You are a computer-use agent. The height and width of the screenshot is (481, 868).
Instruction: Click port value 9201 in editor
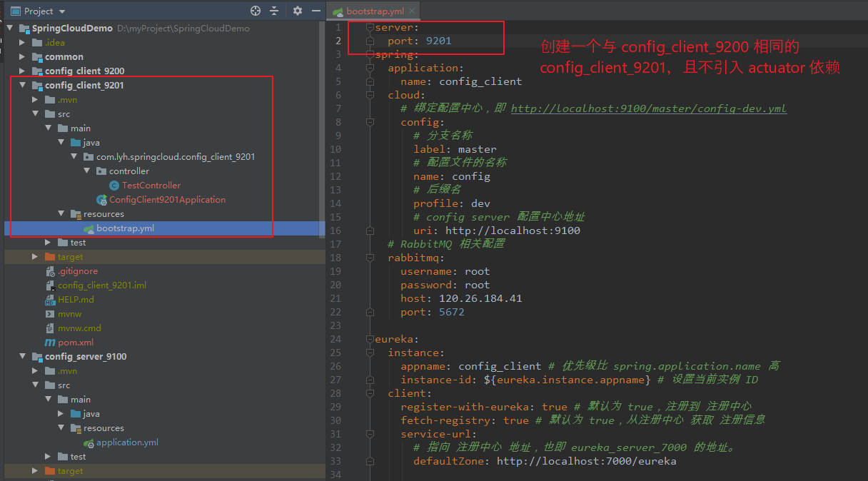tap(438, 41)
